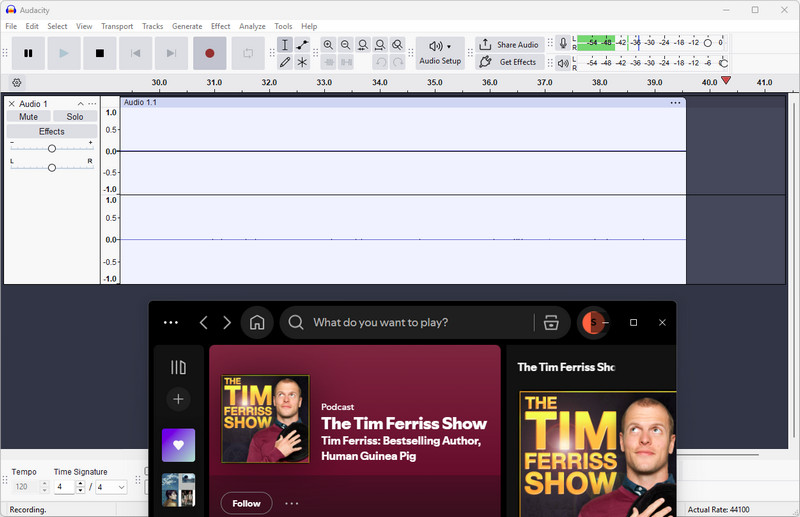Screen dimensions: 800x517
Task: Click the microphone record meter icon
Action: (563, 44)
